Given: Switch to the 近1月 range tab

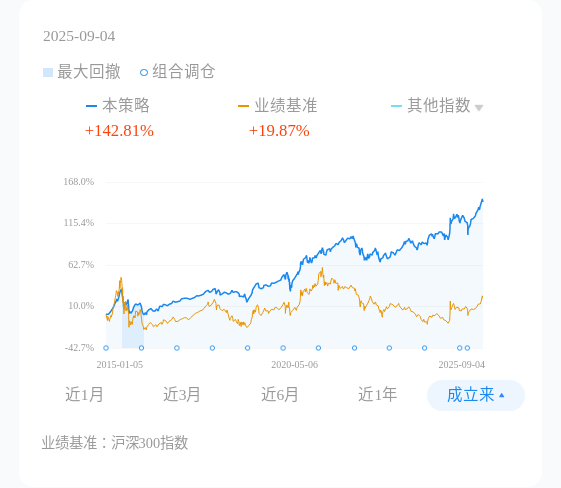Looking at the screenshot, I should point(84,395).
